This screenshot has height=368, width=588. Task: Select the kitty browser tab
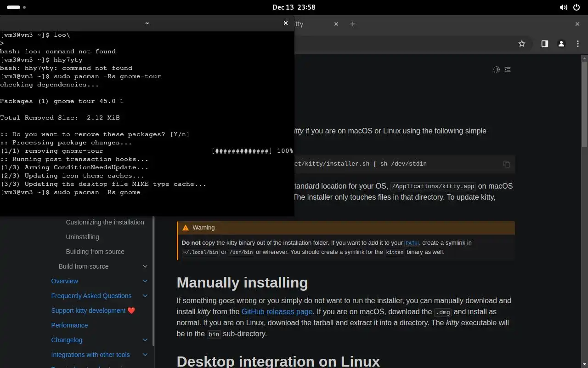[317, 24]
